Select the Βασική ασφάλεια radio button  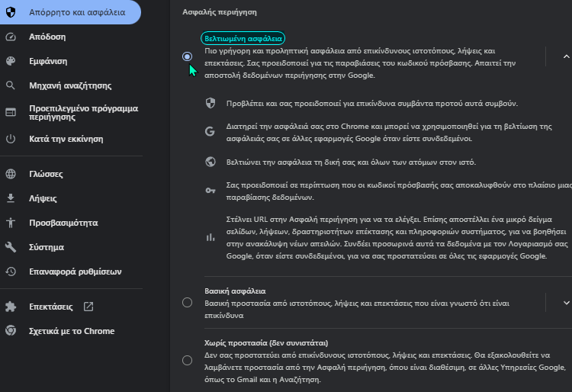pyautogui.click(x=187, y=303)
